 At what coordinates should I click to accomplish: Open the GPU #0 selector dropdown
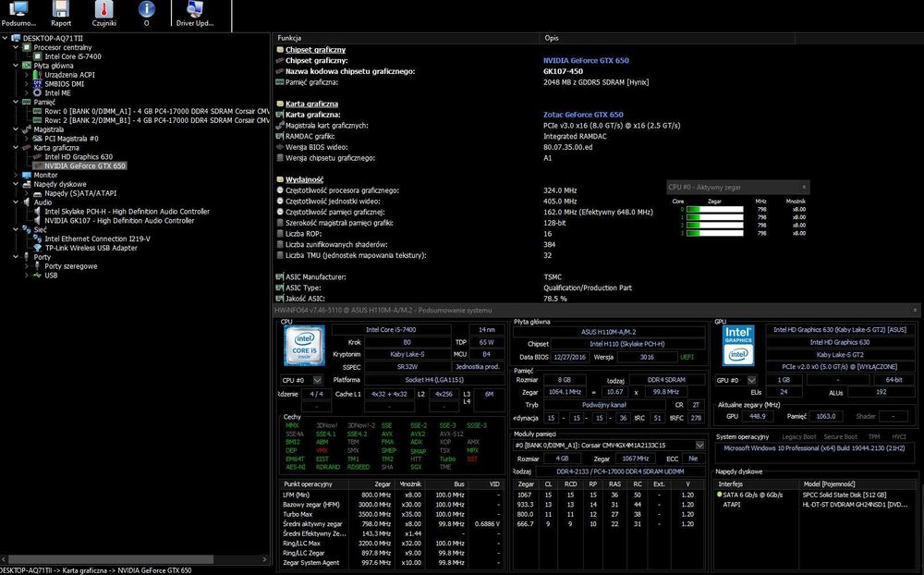point(751,380)
